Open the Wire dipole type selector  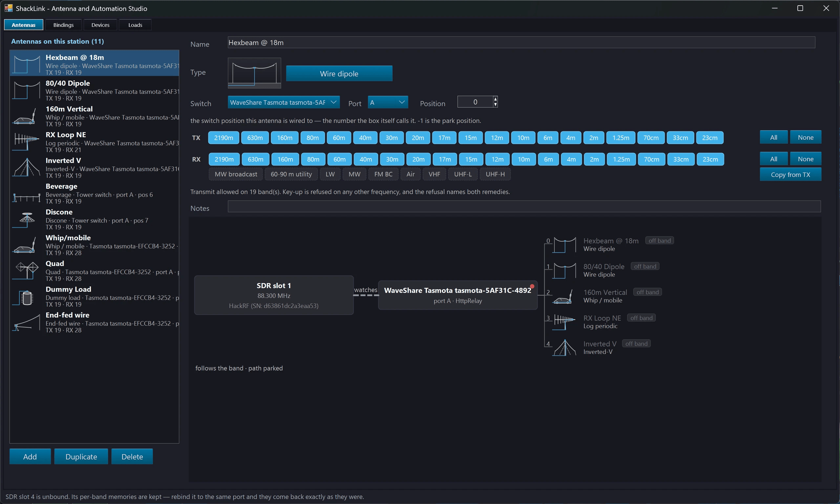[339, 74]
